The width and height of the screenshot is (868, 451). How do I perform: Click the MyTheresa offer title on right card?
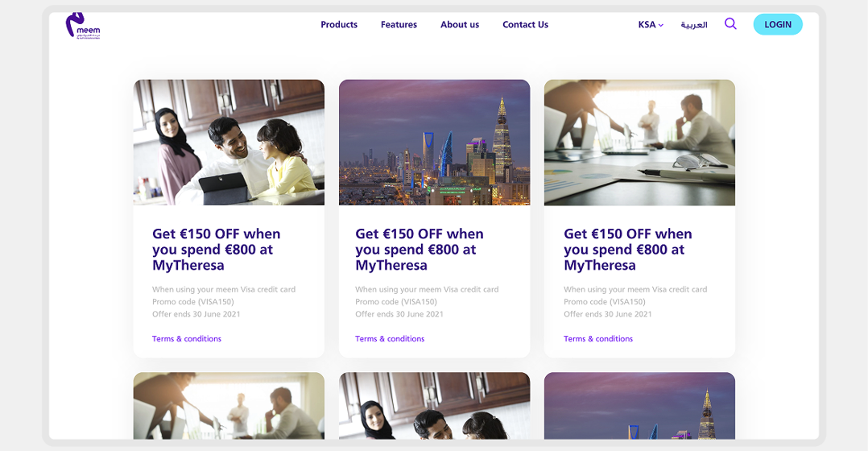pos(628,250)
